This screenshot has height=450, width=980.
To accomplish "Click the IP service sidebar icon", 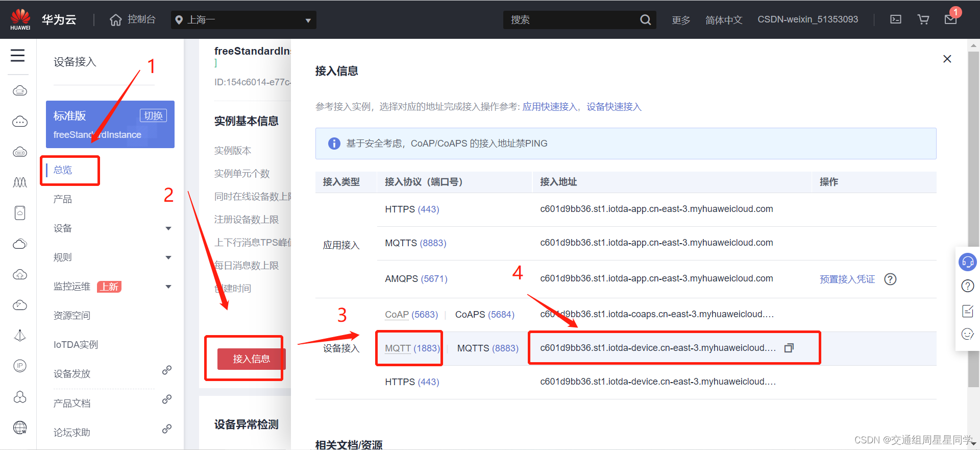I will [20, 366].
